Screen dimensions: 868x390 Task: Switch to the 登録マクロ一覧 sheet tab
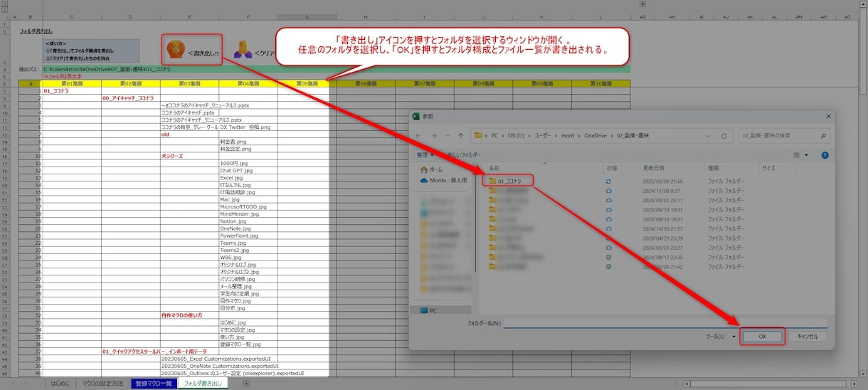pyautogui.click(x=153, y=384)
